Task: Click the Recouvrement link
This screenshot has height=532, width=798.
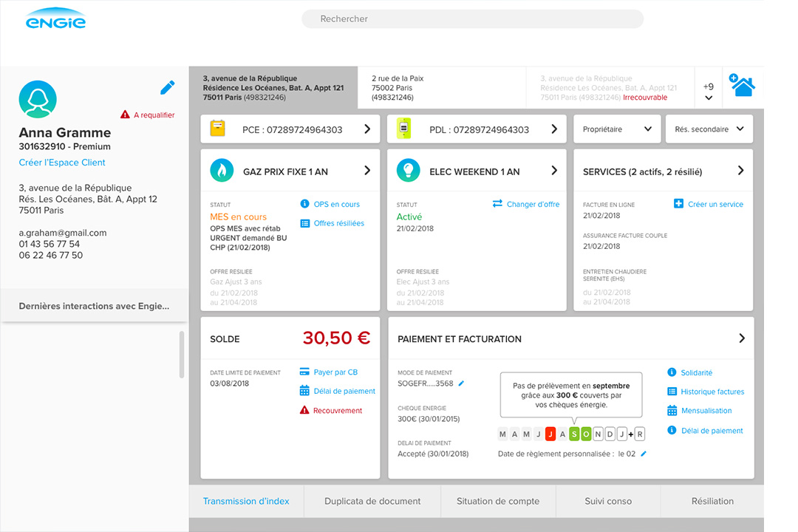Action: 338,410
